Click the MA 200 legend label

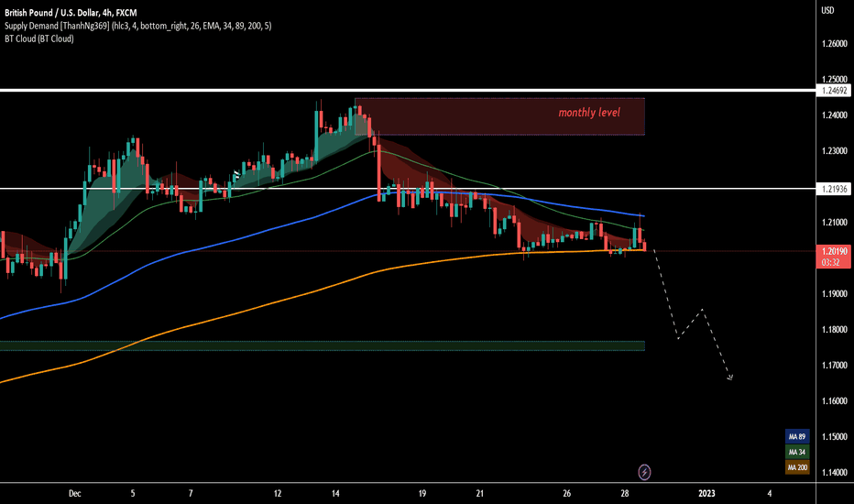click(x=797, y=467)
